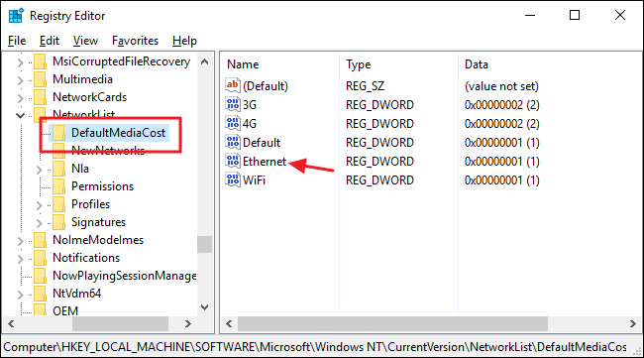Screen dimensions: 644x358
Task: Click the Registry Editor app icon in title bar
Action: [x=16, y=16]
